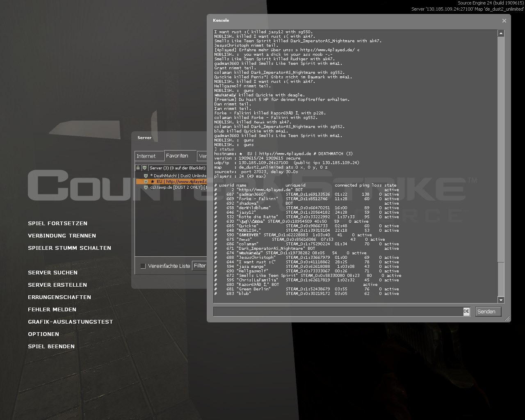Image resolution: width=525 pixels, height=420 pixels.
Task: Click the player row "derWildblume"
Action: click(306, 208)
